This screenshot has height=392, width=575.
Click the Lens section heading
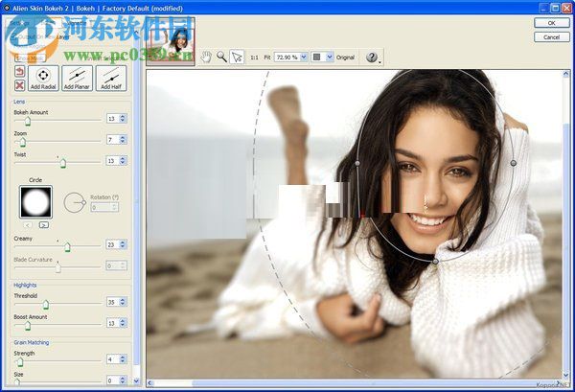(19, 102)
